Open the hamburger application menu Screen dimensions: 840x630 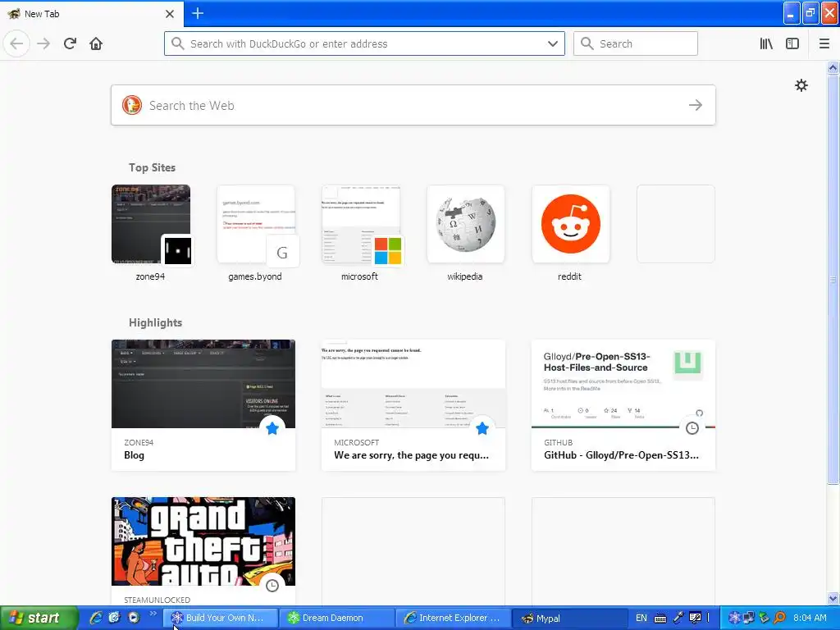click(x=824, y=43)
